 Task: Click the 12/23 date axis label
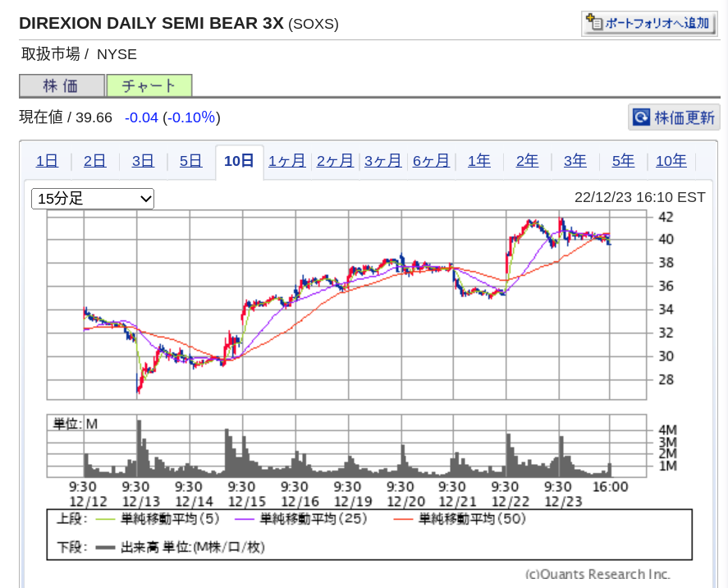[x=563, y=502]
